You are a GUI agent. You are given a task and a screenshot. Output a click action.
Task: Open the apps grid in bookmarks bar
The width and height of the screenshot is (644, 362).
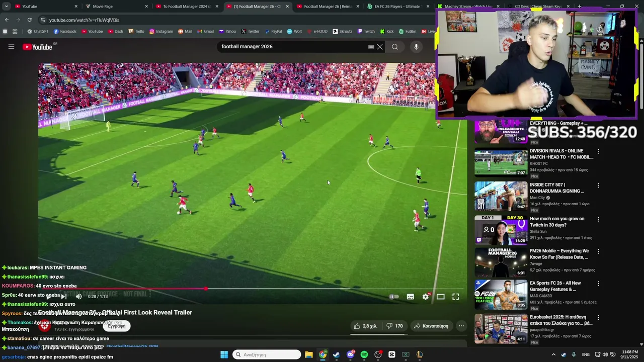[x=15, y=31]
